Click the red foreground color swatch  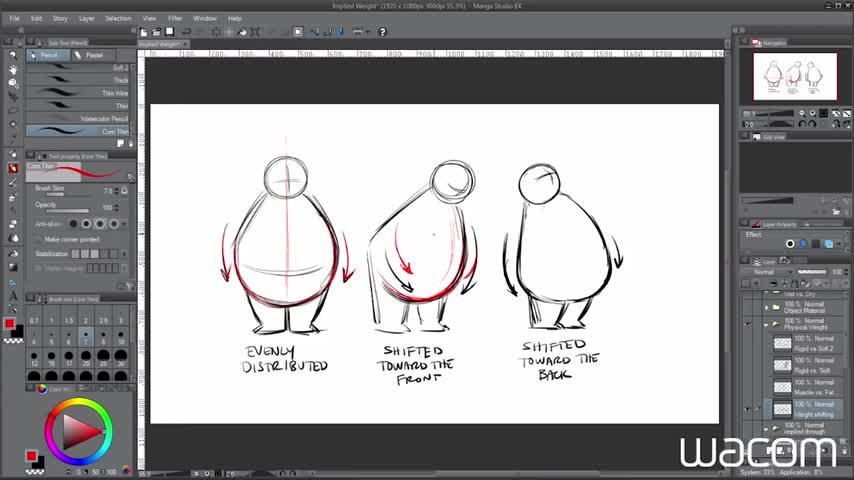point(10,324)
